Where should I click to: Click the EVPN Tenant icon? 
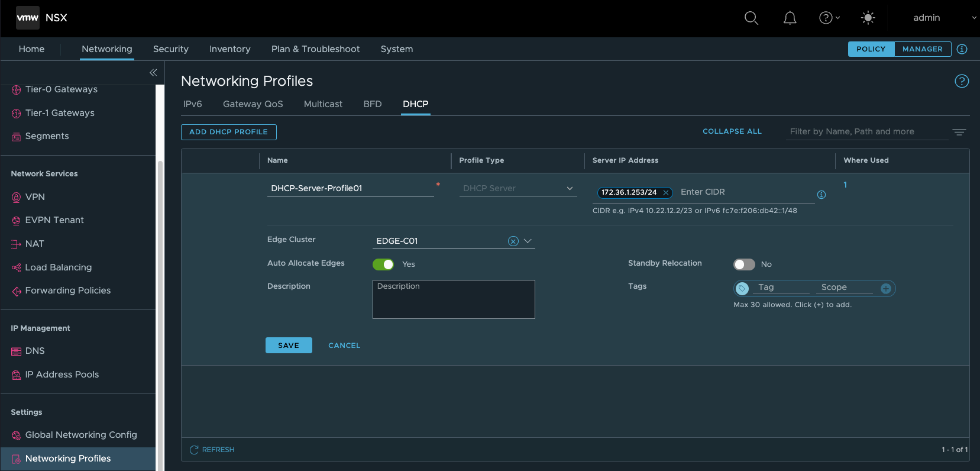click(16, 221)
